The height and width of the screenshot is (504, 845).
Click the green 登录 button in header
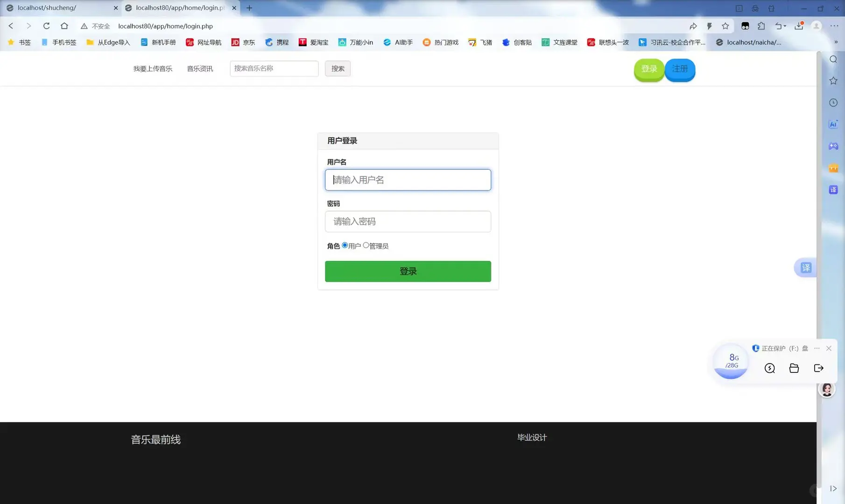coord(649,69)
